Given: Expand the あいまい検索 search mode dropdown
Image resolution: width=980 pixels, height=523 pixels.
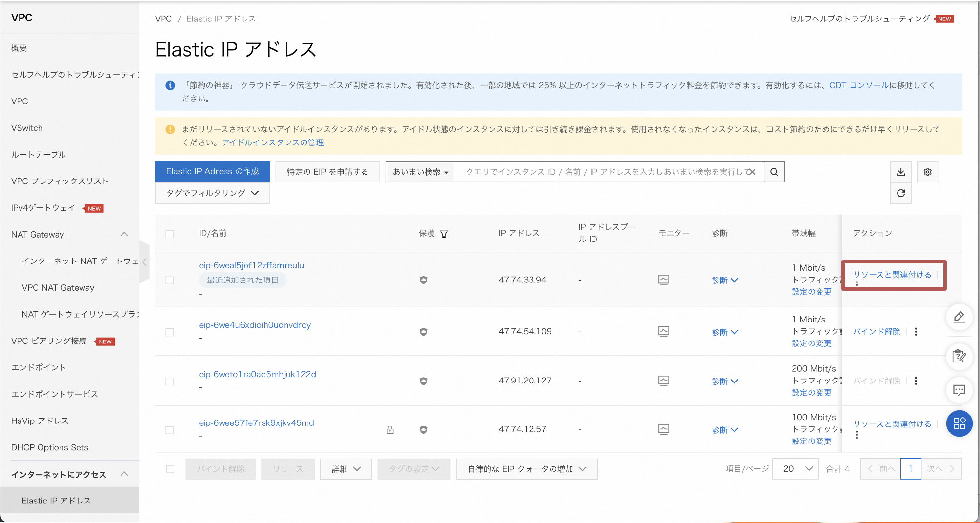Looking at the screenshot, I should [420, 172].
